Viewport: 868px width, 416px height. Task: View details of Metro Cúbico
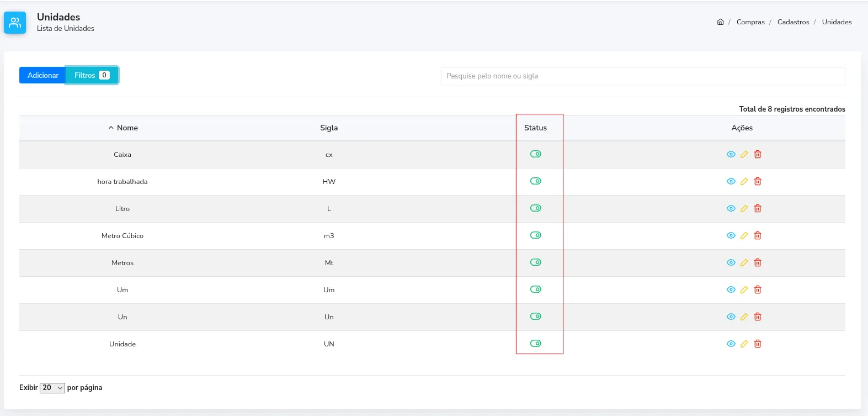[x=731, y=236]
